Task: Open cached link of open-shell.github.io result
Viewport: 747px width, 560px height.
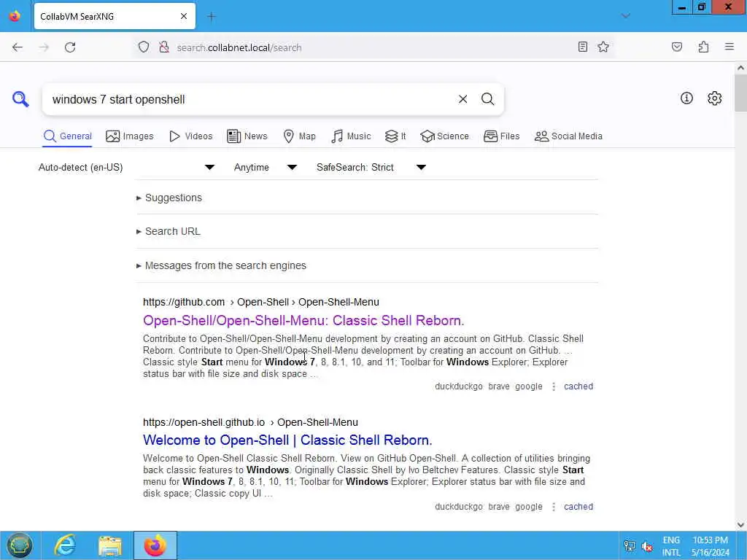Action: pos(578,507)
